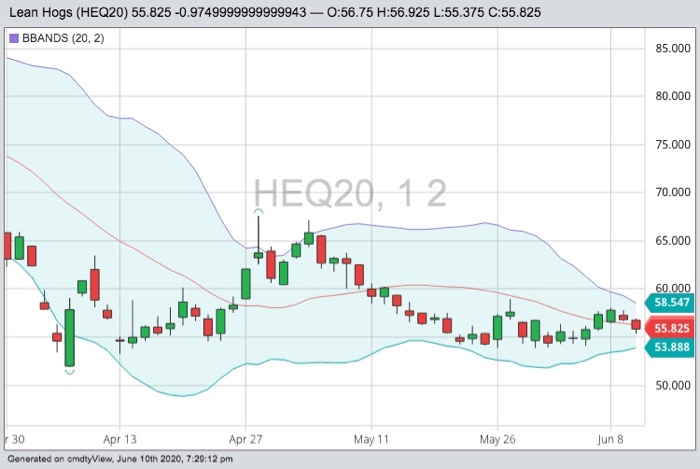Click the C:55.825 close value in header
Image resolution: width=700 pixels, height=469 pixels.
point(514,12)
